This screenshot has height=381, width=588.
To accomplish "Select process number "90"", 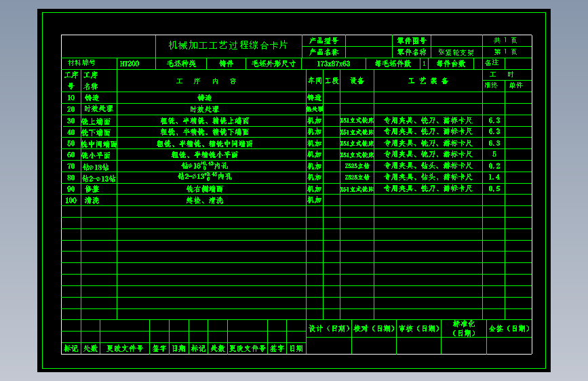I will (71, 189).
